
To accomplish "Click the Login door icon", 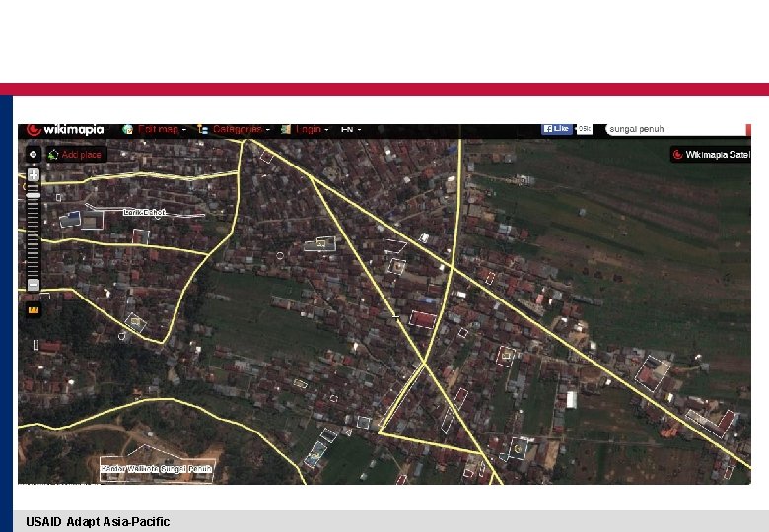I will coord(286,129).
